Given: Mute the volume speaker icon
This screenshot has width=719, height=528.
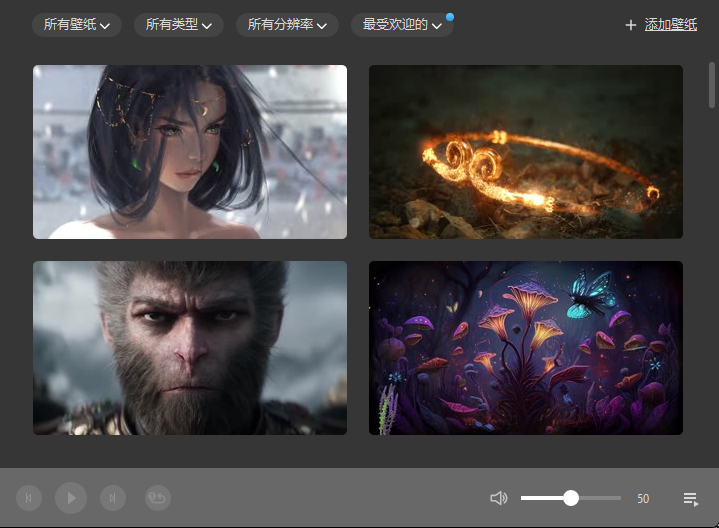Looking at the screenshot, I should click(499, 498).
